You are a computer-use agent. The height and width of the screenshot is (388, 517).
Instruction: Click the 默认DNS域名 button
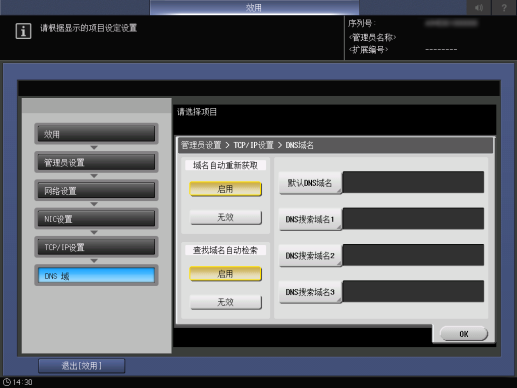tap(310, 183)
